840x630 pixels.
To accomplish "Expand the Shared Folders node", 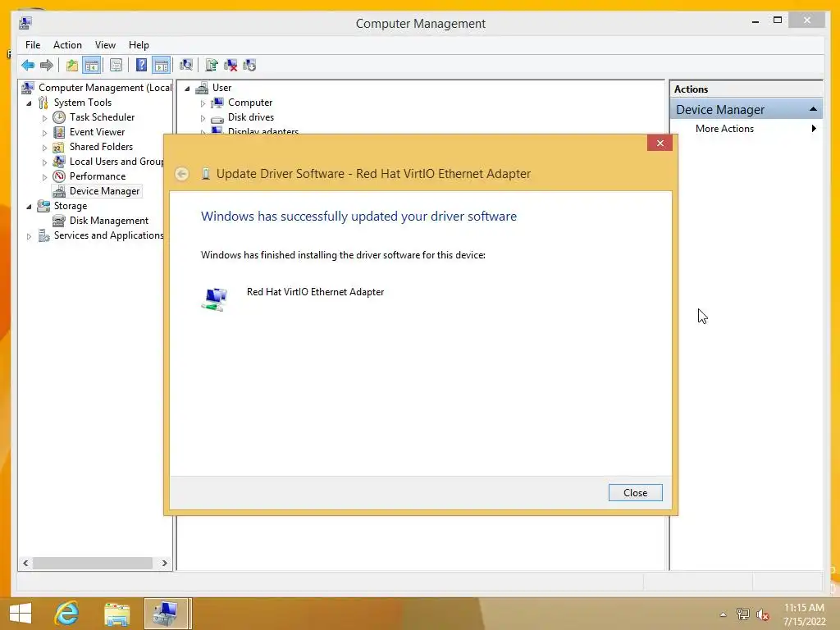I will click(44, 148).
